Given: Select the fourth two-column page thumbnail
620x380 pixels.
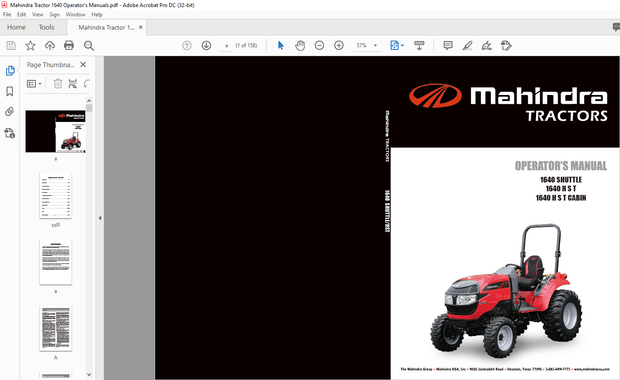Looking at the screenshot, I should 56,328.
